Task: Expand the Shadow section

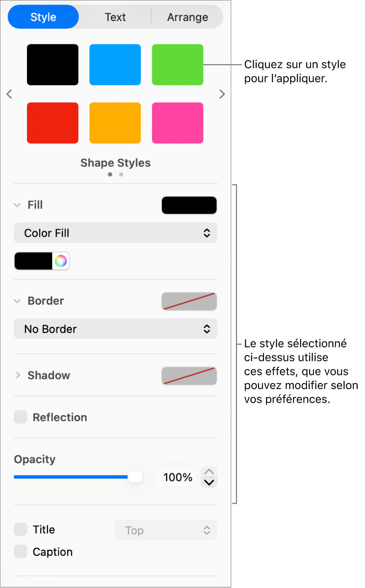Action: coord(18,375)
